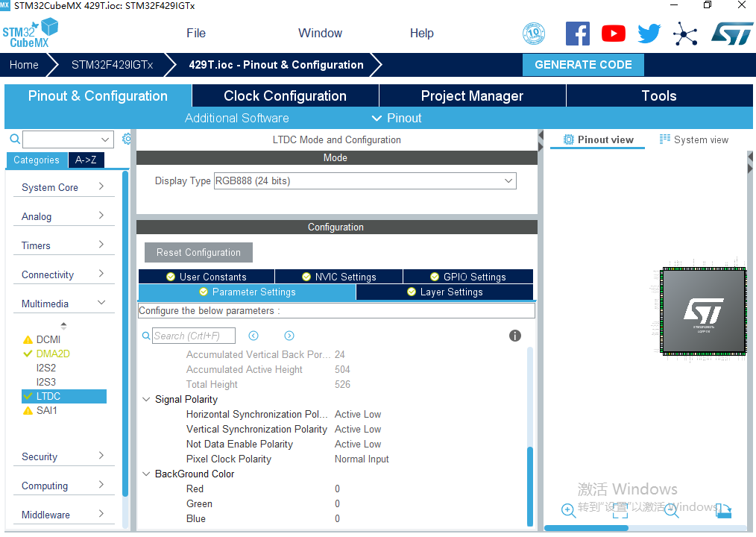Expand the Security category
The image size is (756, 537).
click(x=63, y=456)
